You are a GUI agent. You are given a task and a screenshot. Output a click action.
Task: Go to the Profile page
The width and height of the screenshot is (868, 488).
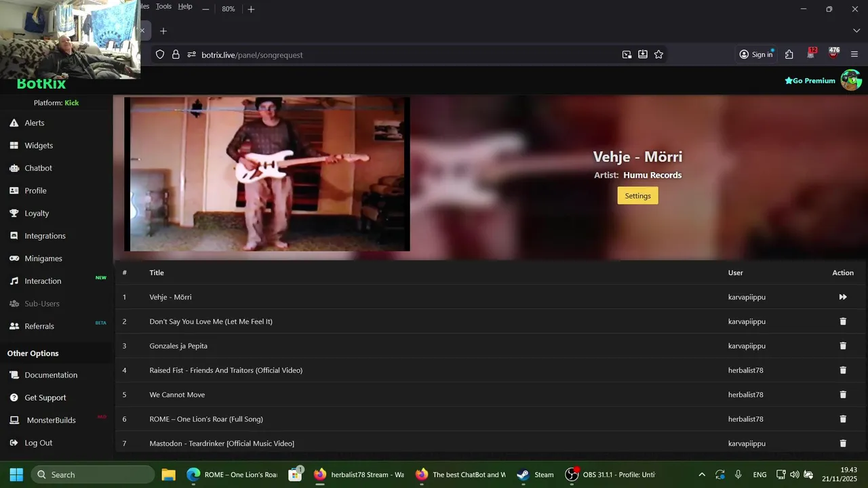coord(35,190)
